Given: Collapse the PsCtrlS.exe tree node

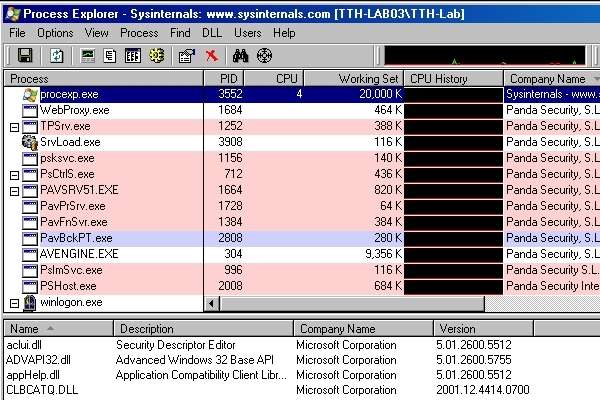Looking at the screenshot, I should coord(15,175).
